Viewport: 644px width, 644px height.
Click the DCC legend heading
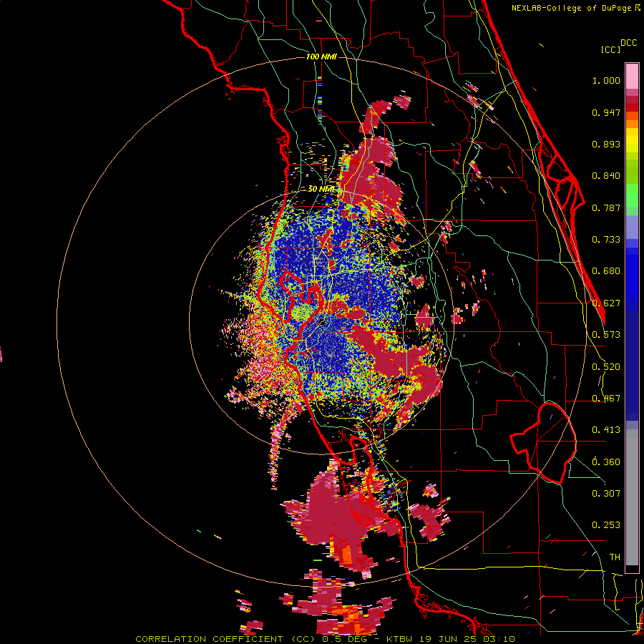click(x=629, y=43)
